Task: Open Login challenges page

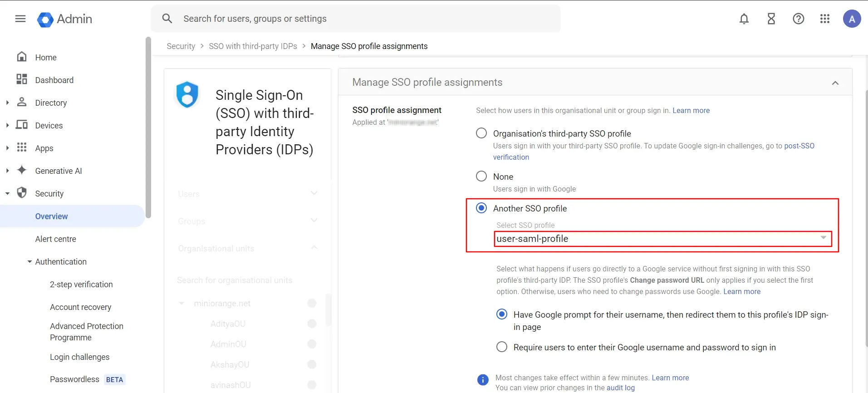Action: tap(80, 357)
